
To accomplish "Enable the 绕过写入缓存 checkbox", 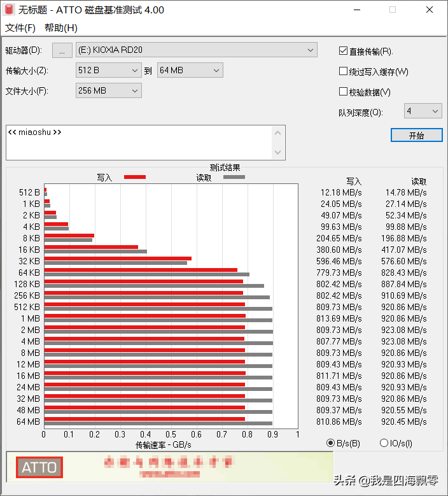I will [343, 71].
